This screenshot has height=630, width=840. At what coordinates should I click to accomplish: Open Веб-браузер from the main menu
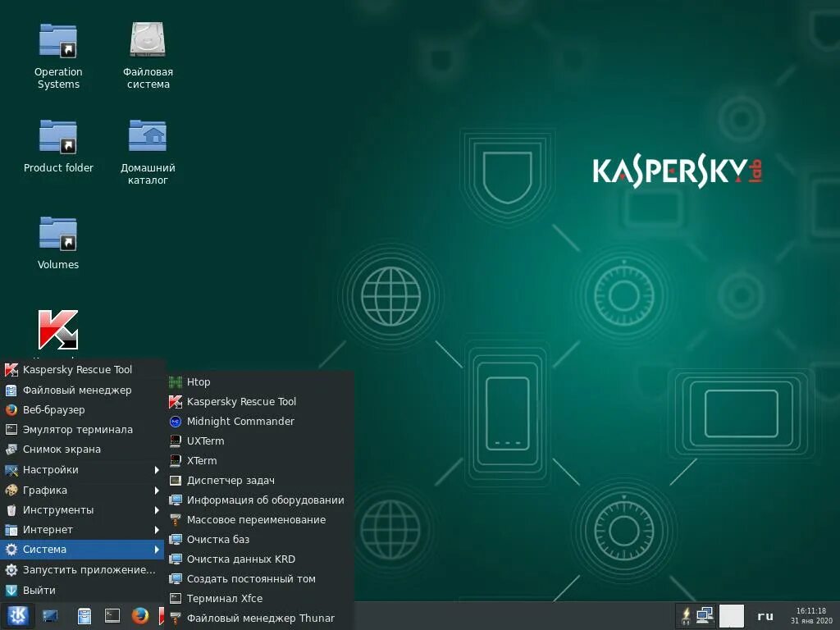click(x=83, y=410)
